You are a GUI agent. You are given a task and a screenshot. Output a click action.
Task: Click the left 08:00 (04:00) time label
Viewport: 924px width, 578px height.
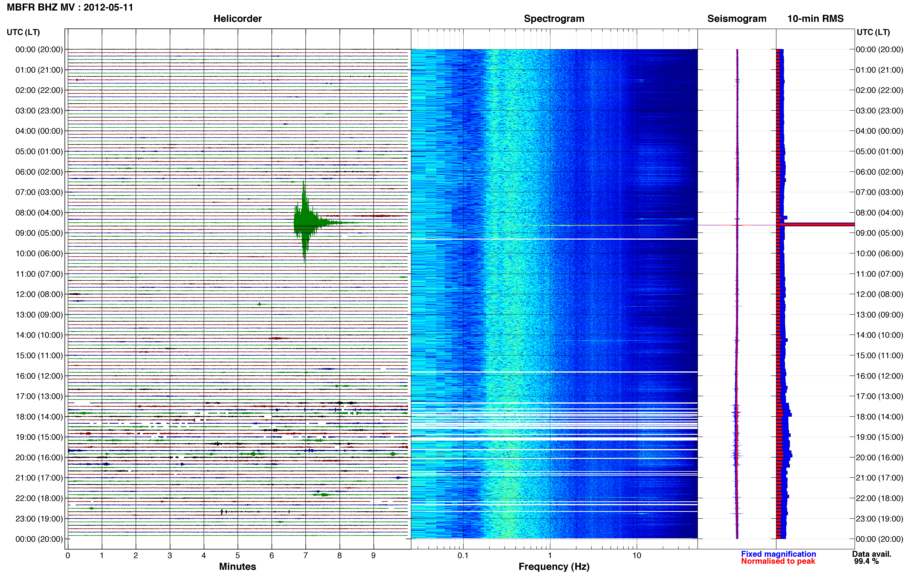[x=39, y=213]
